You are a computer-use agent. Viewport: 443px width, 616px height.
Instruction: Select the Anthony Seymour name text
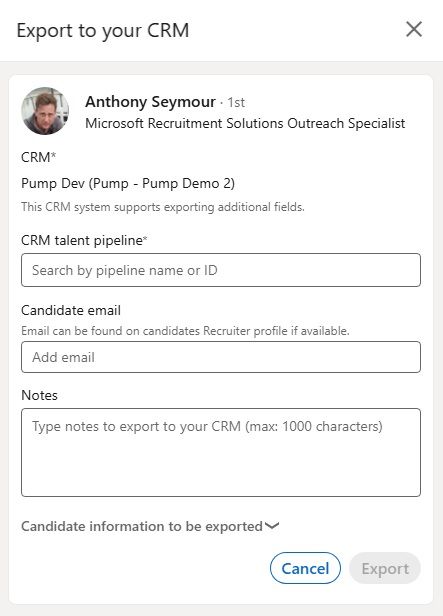click(150, 102)
